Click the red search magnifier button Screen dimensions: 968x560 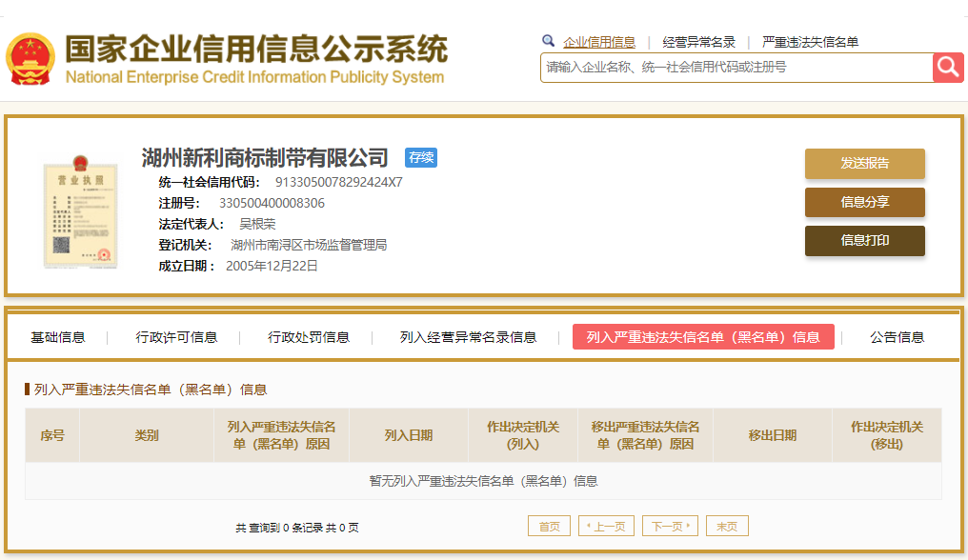[x=948, y=68]
